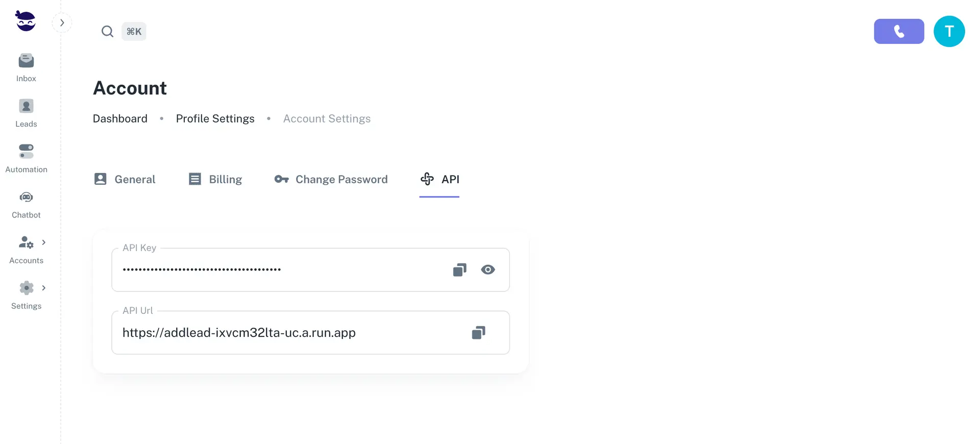Go to the Leads section
The width and height of the screenshot is (980, 444).
26,113
